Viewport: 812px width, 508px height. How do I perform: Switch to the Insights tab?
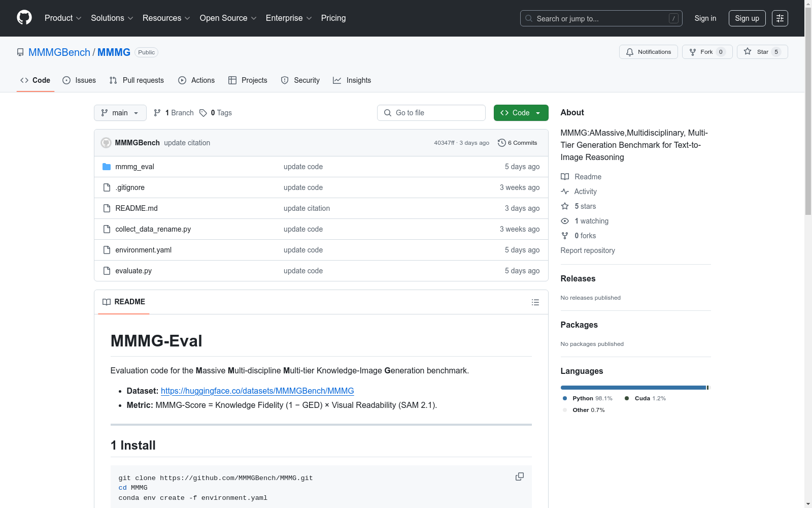[x=352, y=80]
